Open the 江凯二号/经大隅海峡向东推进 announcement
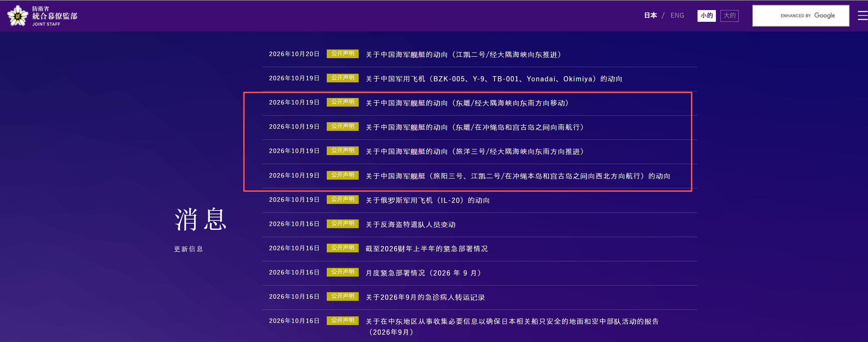Screen dimensions: 868x342 (464, 55)
